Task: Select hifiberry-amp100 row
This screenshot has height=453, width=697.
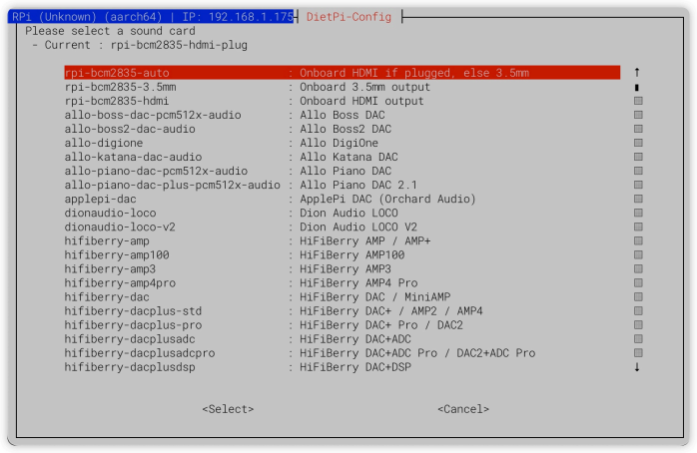Action: pyautogui.click(x=342, y=255)
